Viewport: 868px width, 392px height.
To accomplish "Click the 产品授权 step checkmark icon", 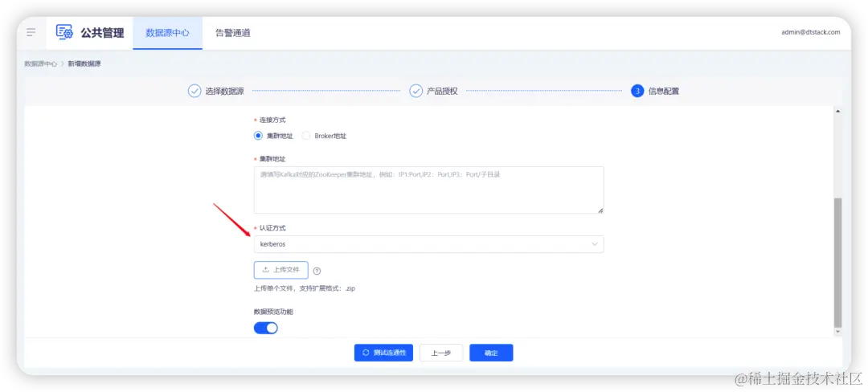I will [416, 92].
